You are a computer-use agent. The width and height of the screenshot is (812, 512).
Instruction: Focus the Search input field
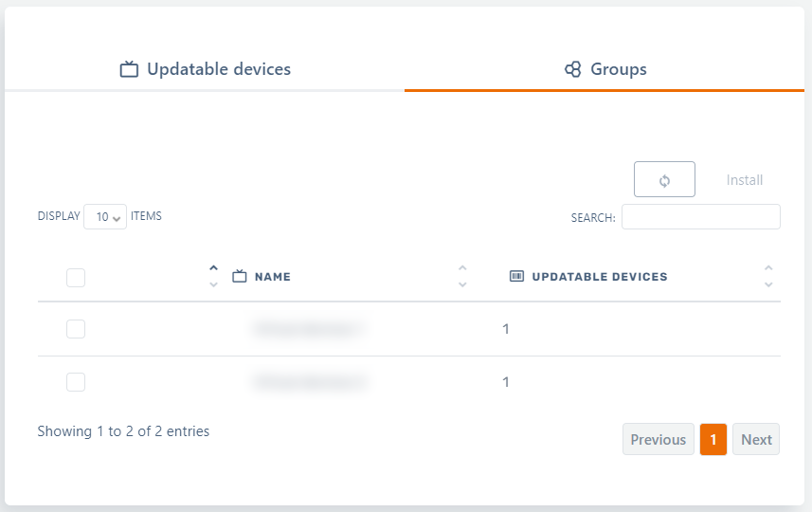click(x=700, y=217)
